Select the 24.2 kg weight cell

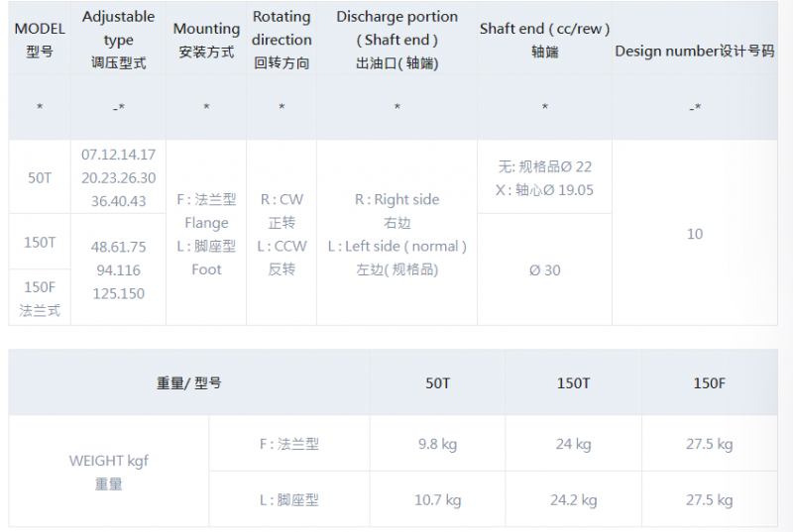point(574,499)
